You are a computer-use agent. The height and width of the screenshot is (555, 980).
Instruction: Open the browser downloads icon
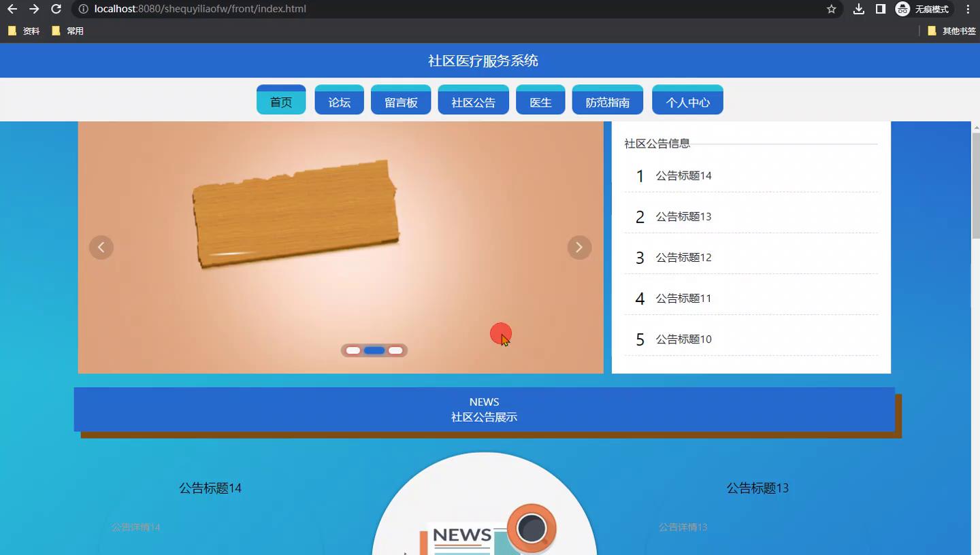(859, 9)
